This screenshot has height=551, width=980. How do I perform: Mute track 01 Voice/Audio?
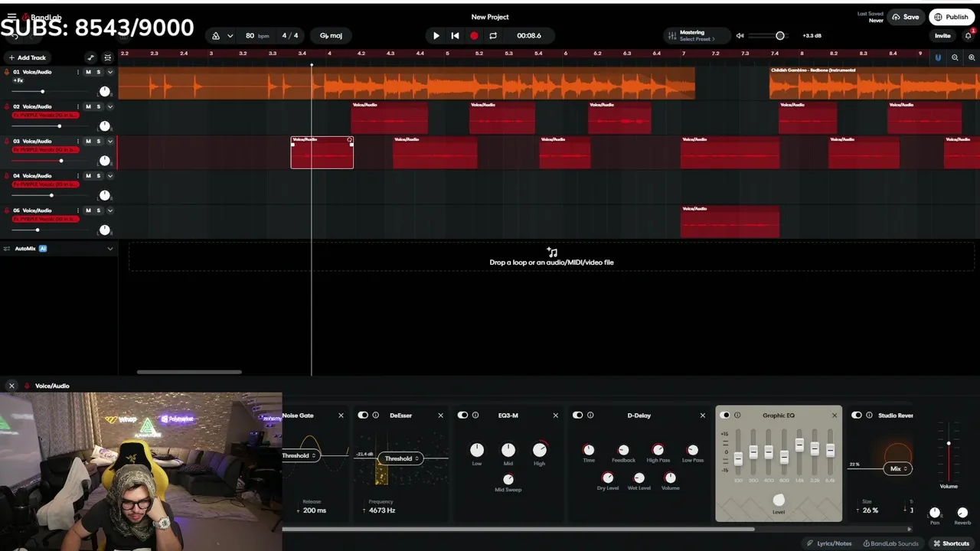click(88, 72)
